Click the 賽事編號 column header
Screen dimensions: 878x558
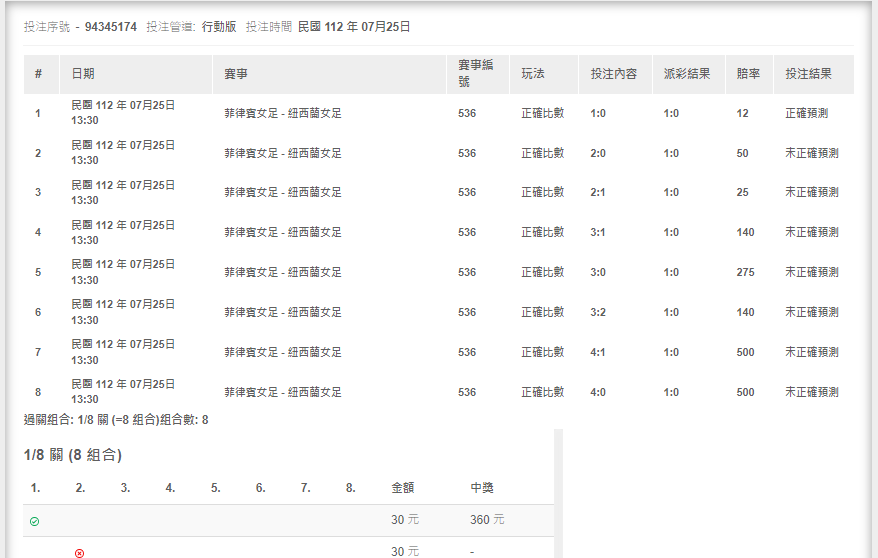pyautogui.click(x=476, y=74)
